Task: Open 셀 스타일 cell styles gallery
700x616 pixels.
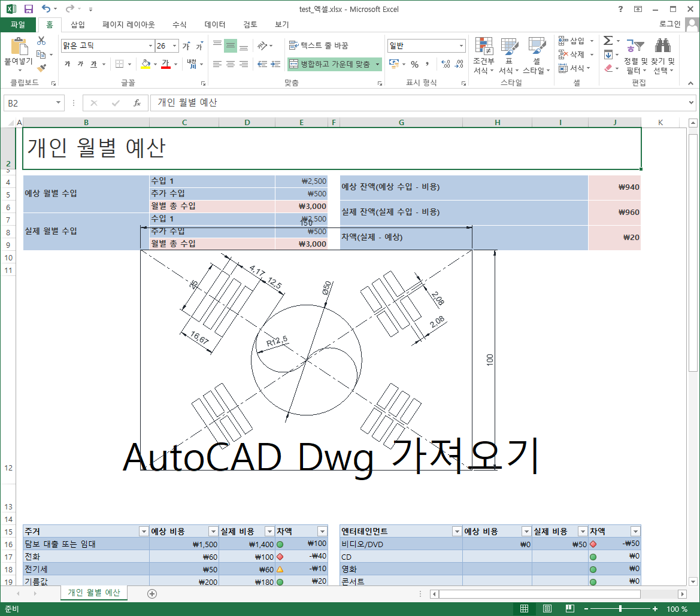Action: pos(537,56)
